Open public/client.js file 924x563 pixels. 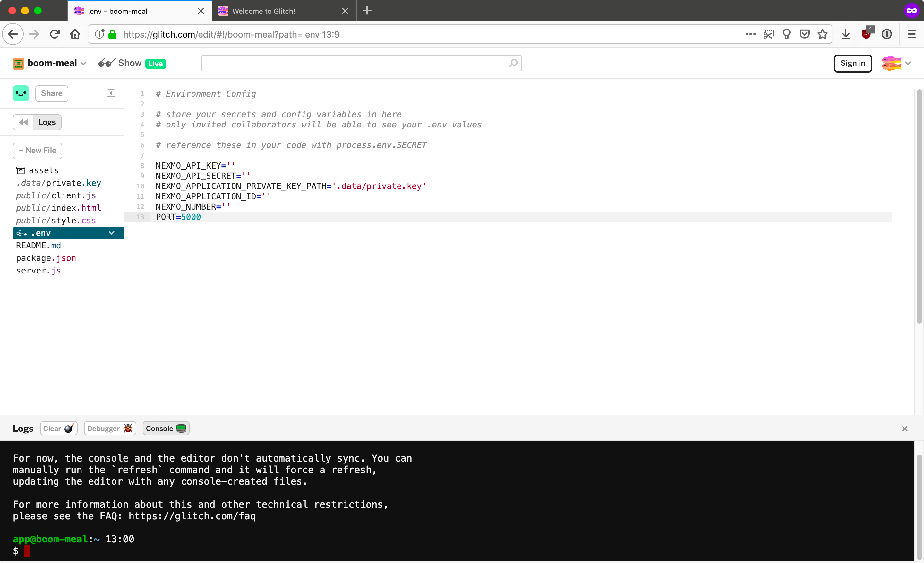coord(56,195)
